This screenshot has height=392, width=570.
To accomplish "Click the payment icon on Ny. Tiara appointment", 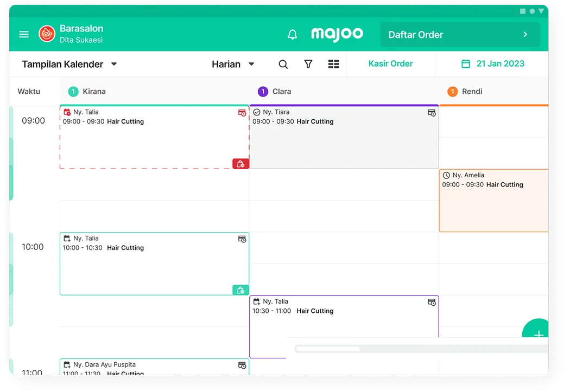I will (432, 113).
